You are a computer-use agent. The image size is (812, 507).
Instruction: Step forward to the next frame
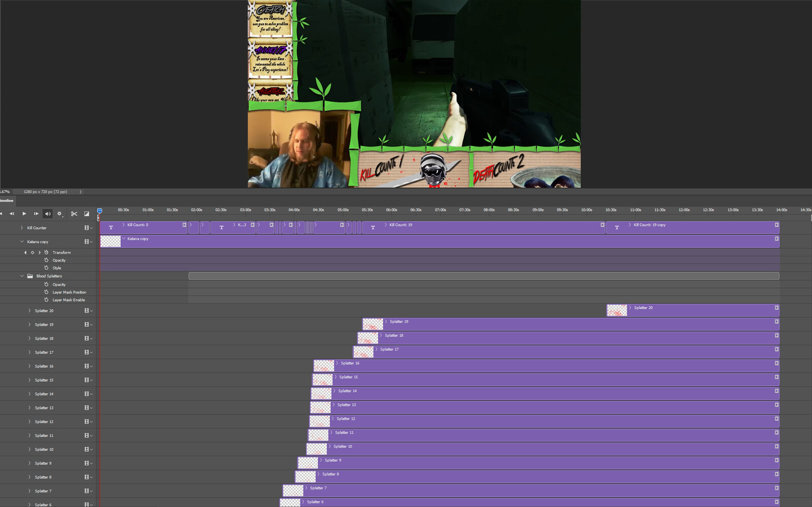pos(36,214)
